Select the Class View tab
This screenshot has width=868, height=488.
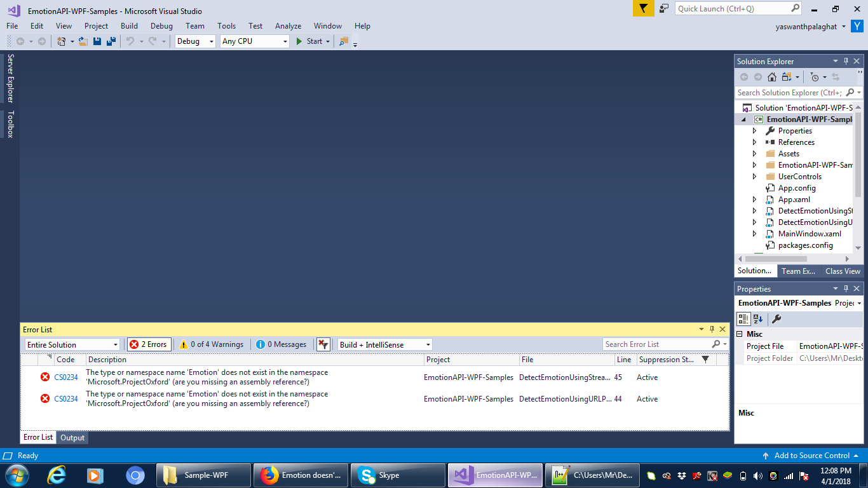tap(842, 271)
